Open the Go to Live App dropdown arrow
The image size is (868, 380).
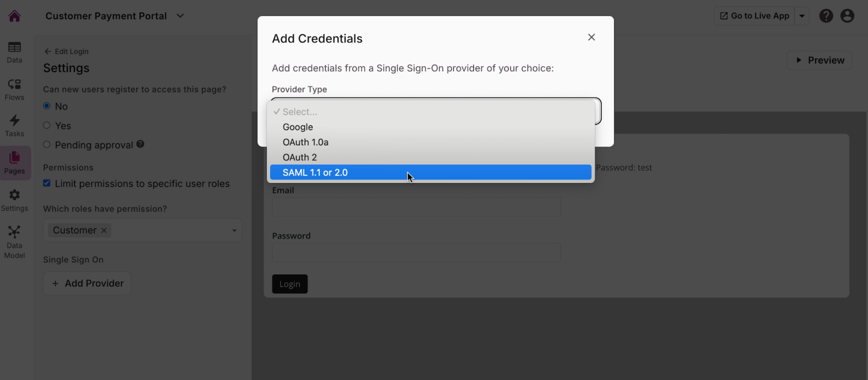click(802, 16)
